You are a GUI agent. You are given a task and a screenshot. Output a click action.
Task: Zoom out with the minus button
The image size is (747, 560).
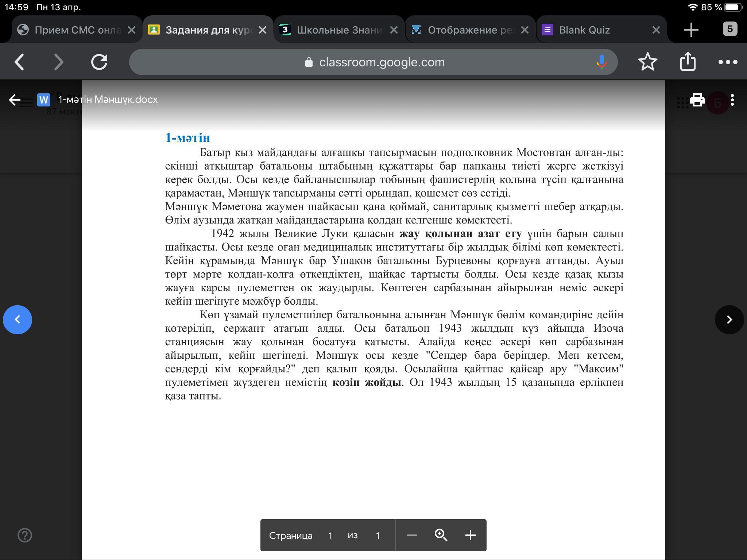click(x=412, y=535)
